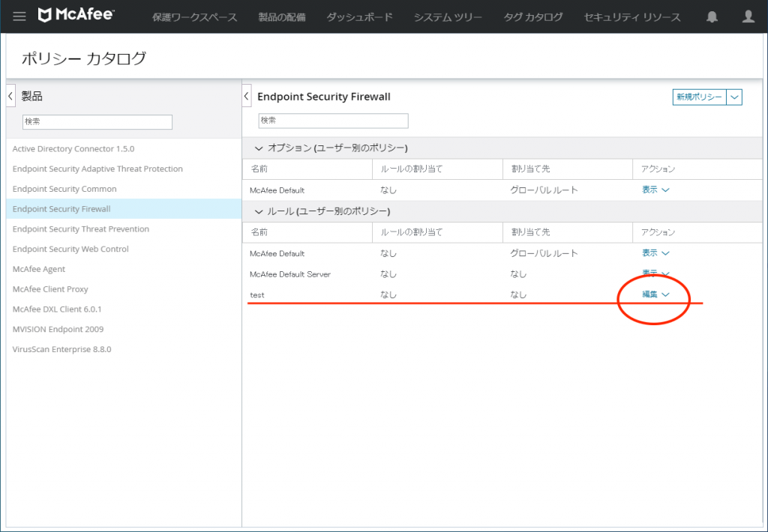Click McAfee Default Server policy name
This screenshot has height=532, width=768.
pos(290,274)
